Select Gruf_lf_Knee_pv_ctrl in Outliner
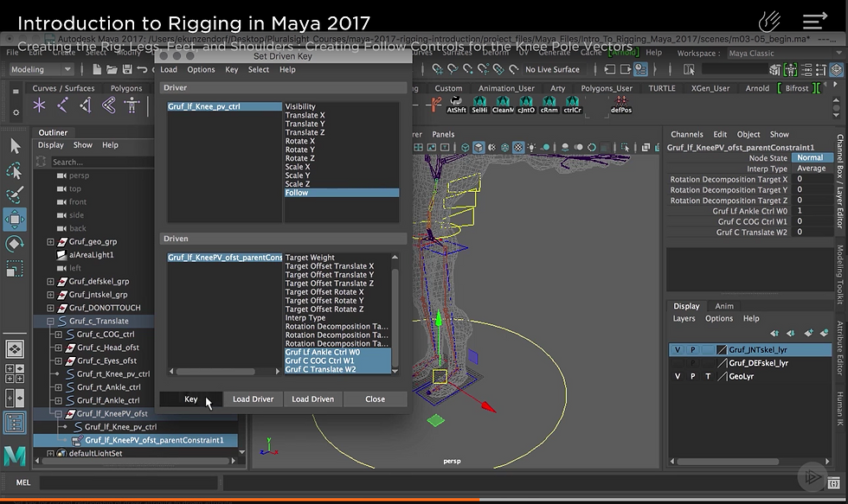Image resolution: width=848 pixels, height=504 pixels. click(x=120, y=427)
